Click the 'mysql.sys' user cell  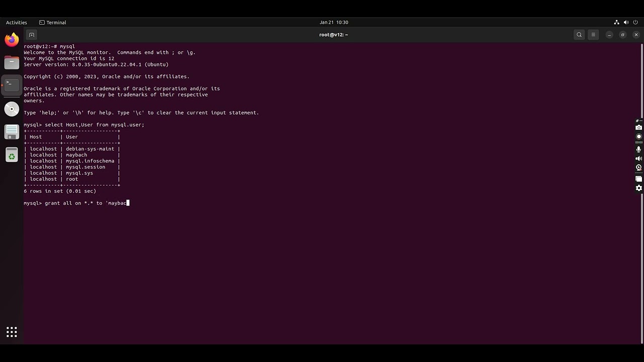point(79,173)
